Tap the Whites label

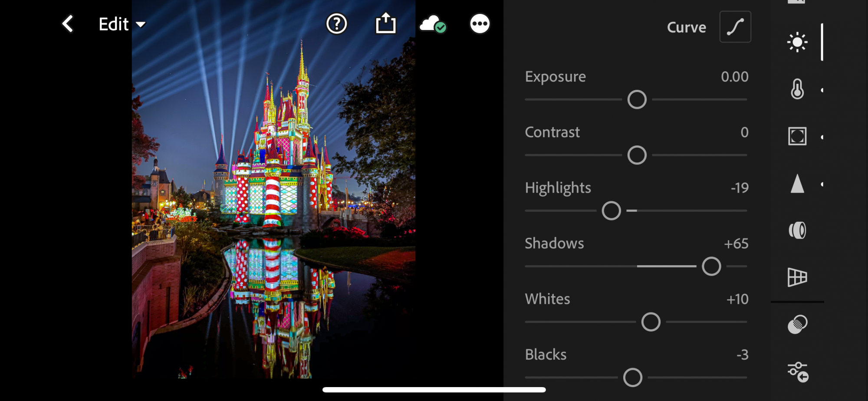(548, 299)
